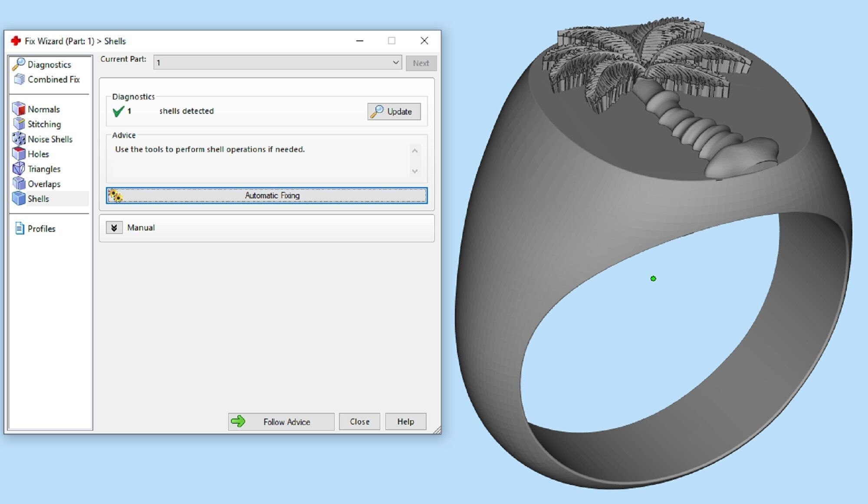The width and height of the screenshot is (868, 504).
Task: Switch to the Triangles page label
Action: (44, 169)
